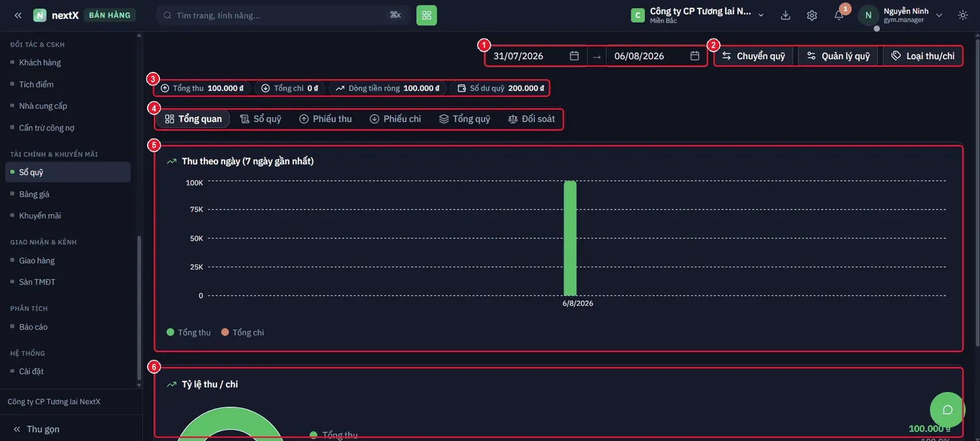Switch to the Sổ quỹ tab
Viewport: 980px width, 441px height.
point(261,119)
